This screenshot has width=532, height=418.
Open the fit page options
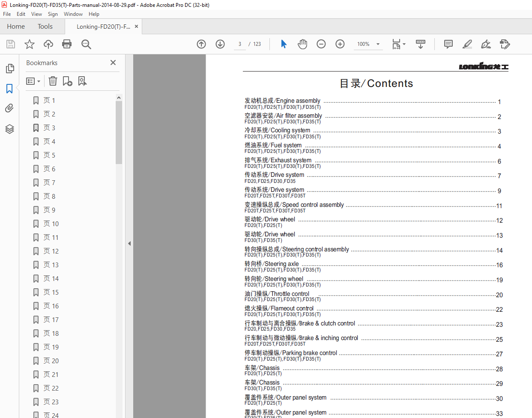[399, 44]
